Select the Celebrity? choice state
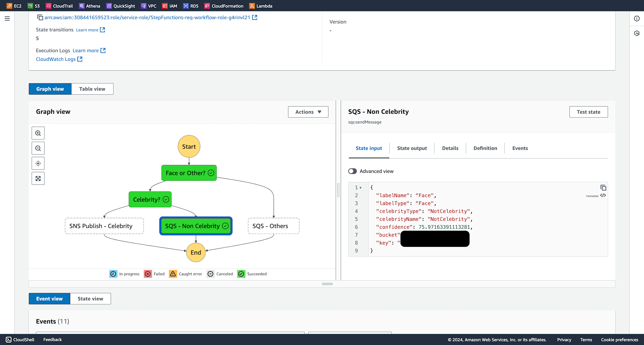The image size is (644, 345). (x=150, y=200)
